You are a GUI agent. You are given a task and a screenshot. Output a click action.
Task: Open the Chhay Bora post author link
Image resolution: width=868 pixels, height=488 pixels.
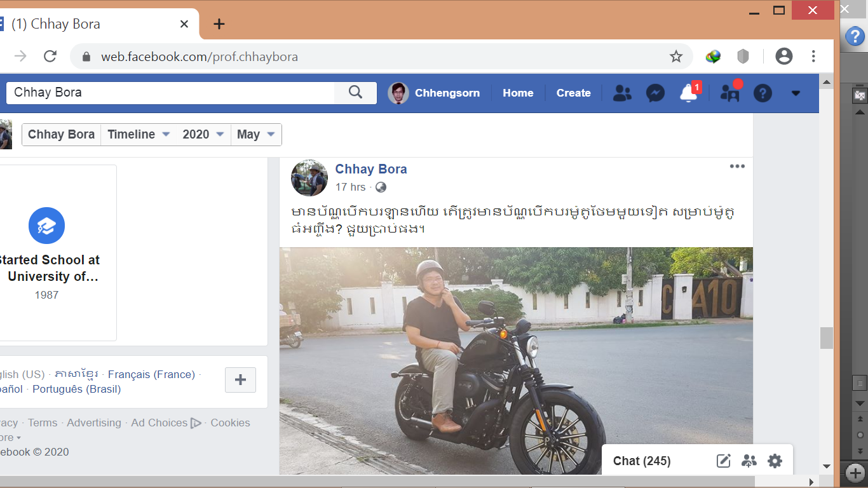371,169
